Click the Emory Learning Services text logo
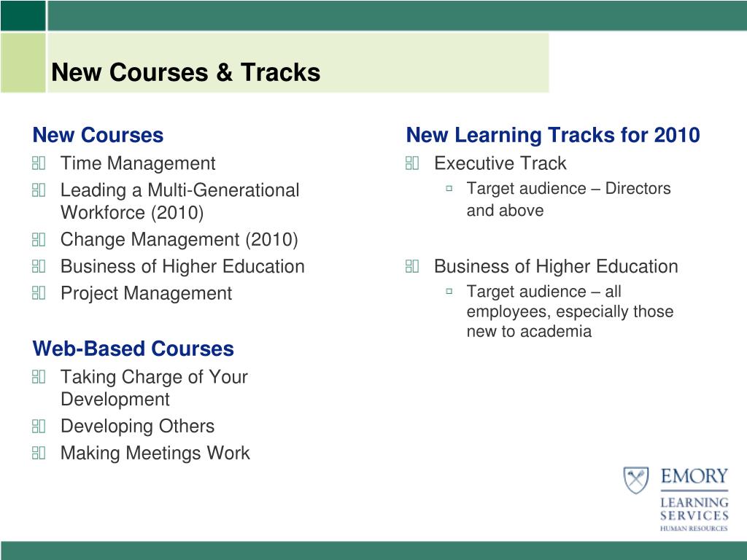The width and height of the screenshot is (747, 560). (x=694, y=499)
